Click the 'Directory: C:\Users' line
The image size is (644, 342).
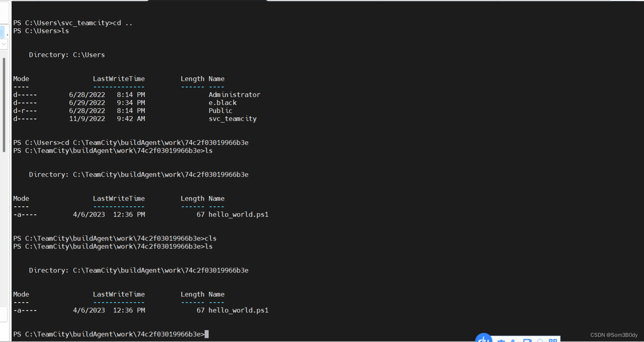click(67, 55)
